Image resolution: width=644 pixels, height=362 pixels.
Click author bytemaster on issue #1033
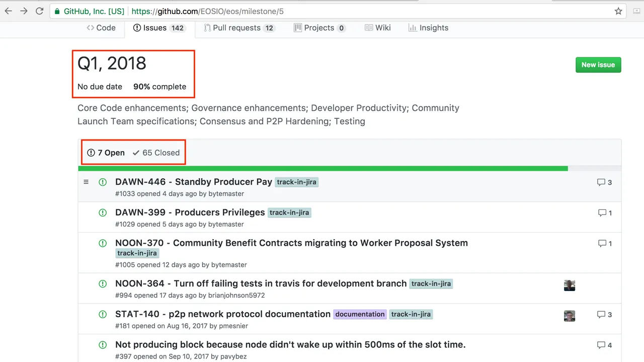coord(226,194)
